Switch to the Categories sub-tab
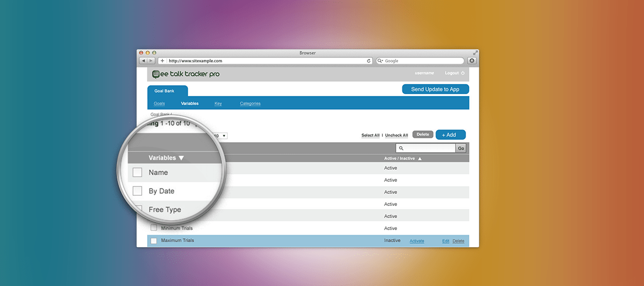 pyautogui.click(x=250, y=104)
